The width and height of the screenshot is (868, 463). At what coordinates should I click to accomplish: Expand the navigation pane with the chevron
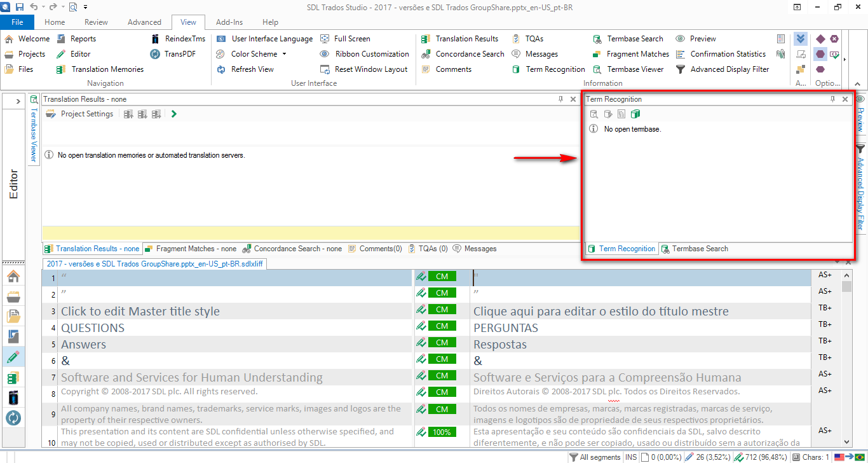click(18, 102)
